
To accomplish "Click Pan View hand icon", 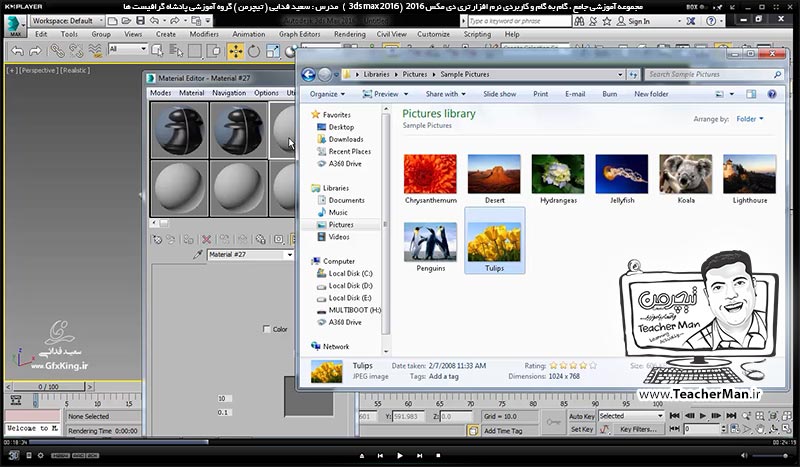I will coord(760,429).
